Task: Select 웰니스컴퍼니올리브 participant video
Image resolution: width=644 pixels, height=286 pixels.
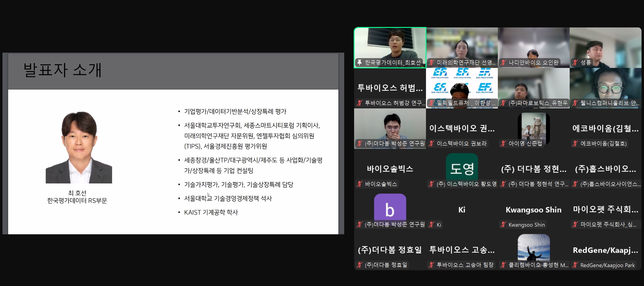Action: (x=606, y=88)
